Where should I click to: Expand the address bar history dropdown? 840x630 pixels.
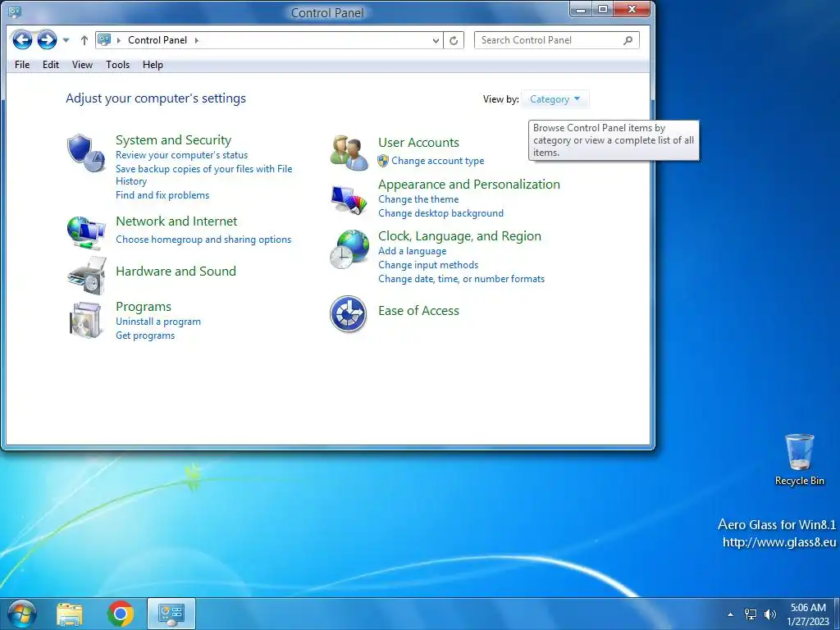tap(436, 40)
